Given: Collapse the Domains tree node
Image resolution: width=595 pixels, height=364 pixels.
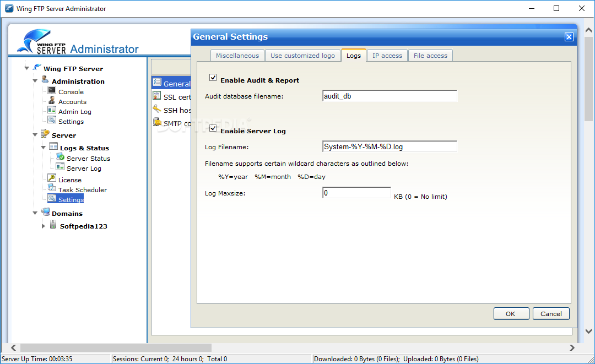Looking at the screenshot, I should [35, 213].
